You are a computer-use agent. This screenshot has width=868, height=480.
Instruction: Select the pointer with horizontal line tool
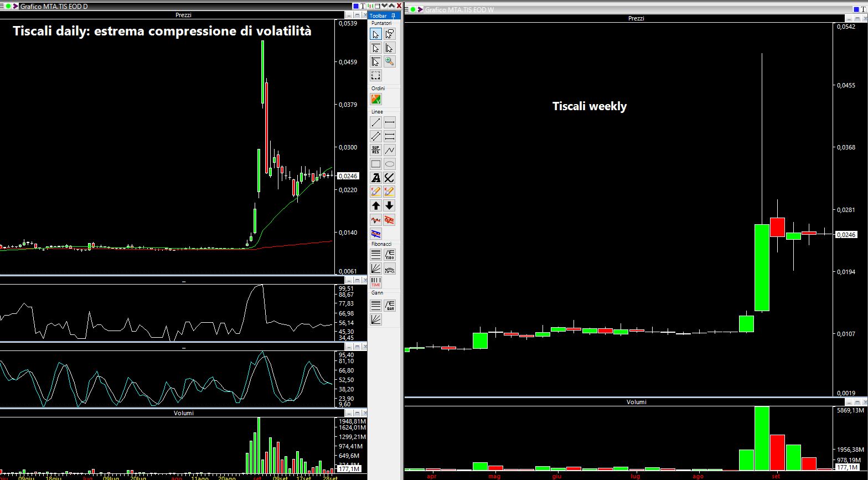pyautogui.click(x=376, y=48)
